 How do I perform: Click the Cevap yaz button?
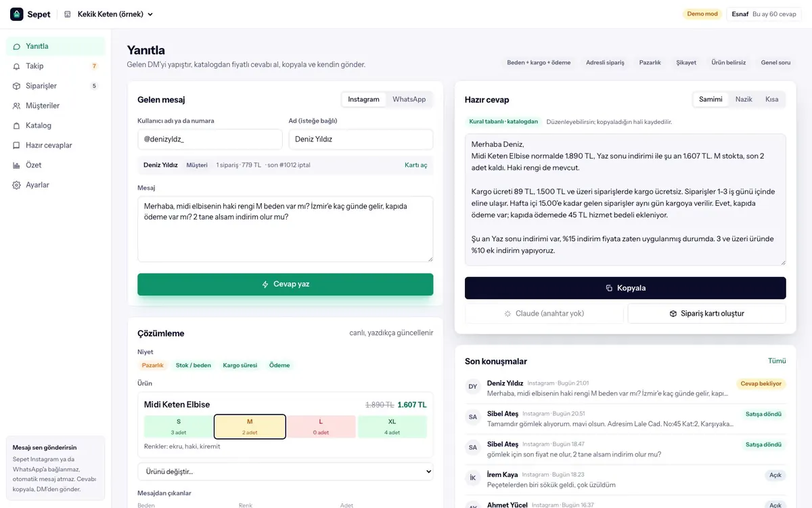[x=286, y=284]
